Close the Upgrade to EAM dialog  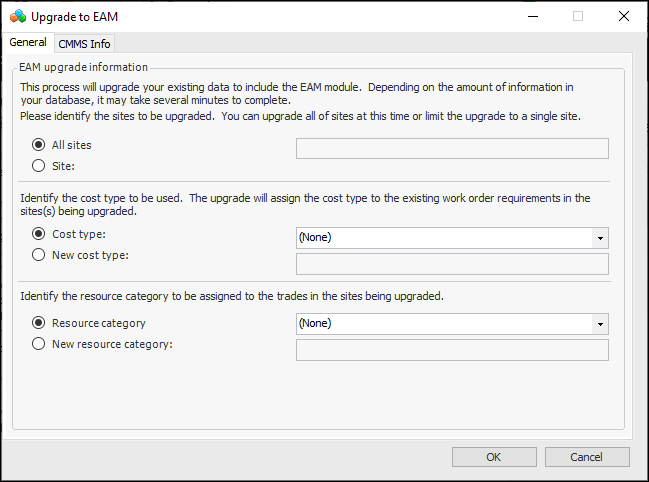624,16
